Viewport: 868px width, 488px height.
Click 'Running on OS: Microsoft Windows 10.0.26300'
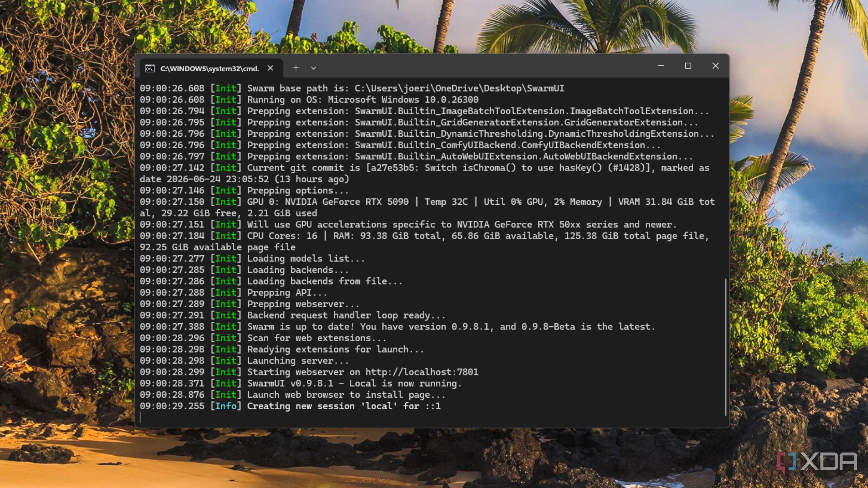(363, 100)
